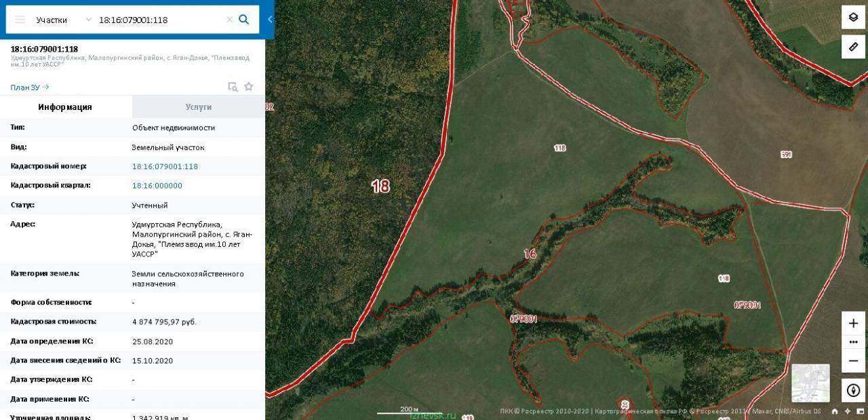Open more zoom options dots

pos(853,342)
